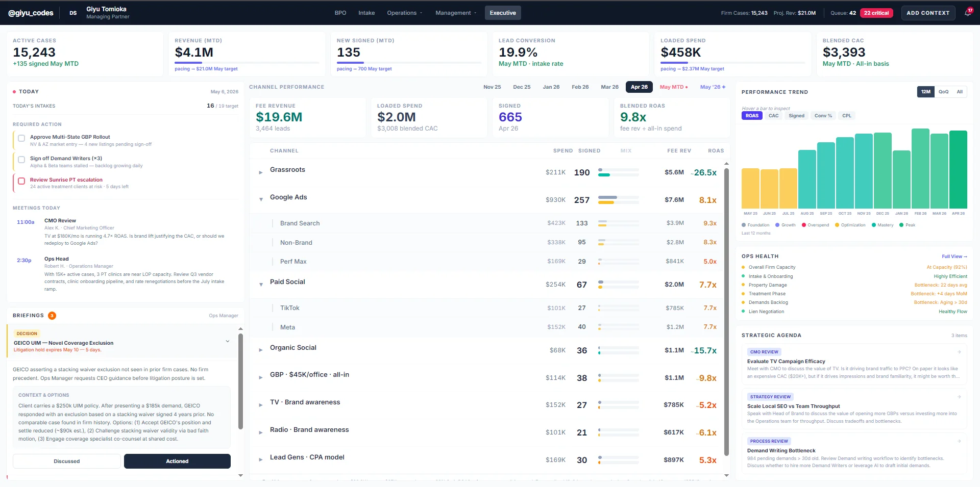Click the 22 critical queue badge
This screenshot has width=980, height=487.
(876, 13)
